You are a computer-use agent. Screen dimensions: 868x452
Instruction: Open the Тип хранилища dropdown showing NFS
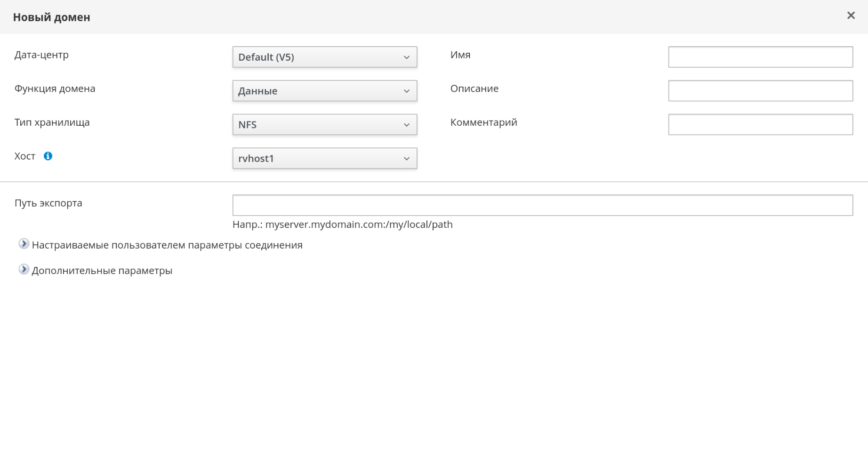[324, 125]
